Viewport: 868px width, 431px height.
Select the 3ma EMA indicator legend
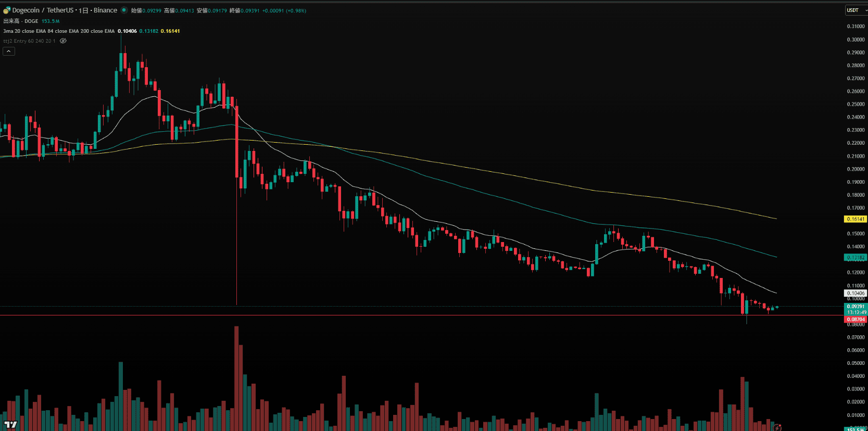click(58, 31)
